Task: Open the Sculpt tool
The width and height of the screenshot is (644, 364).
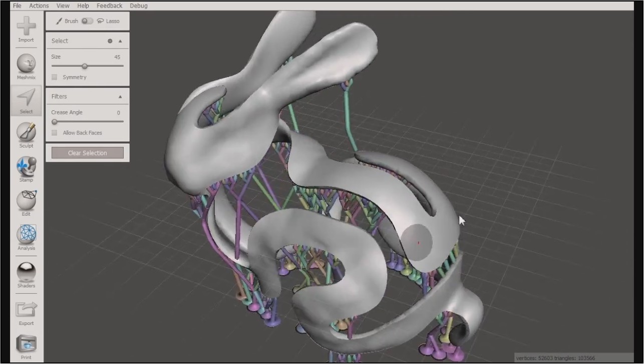Action: point(26,135)
